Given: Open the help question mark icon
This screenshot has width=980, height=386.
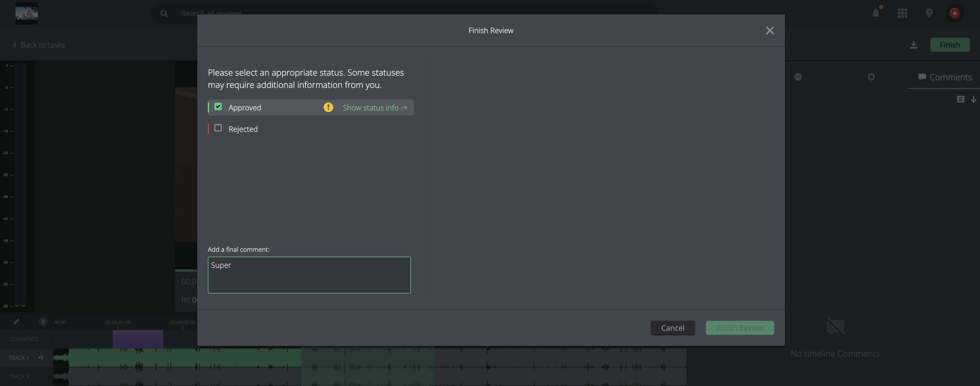Looking at the screenshot, I should click(x=929, y=13).
